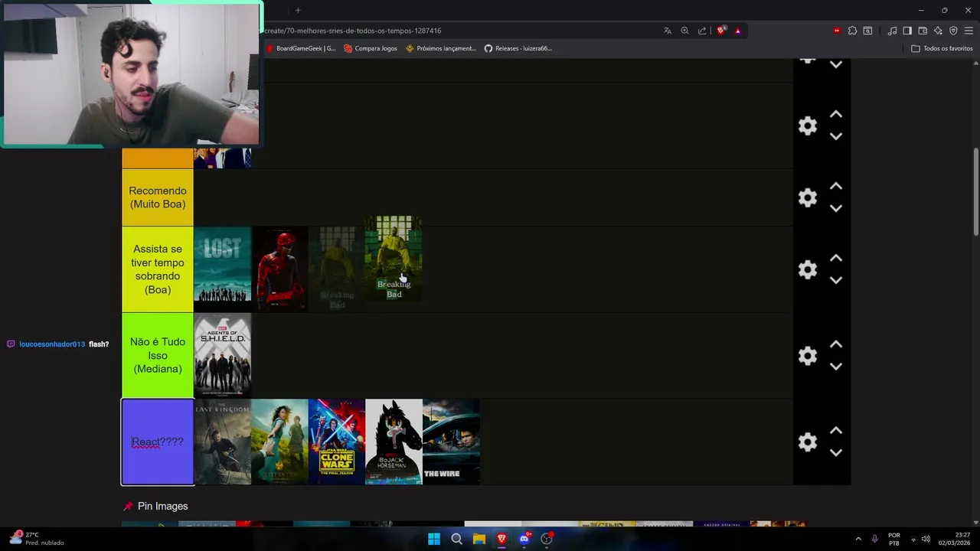Screen dimensions: 980x551
Task: Click the microphone tray icon
Action: pos(875,539)
